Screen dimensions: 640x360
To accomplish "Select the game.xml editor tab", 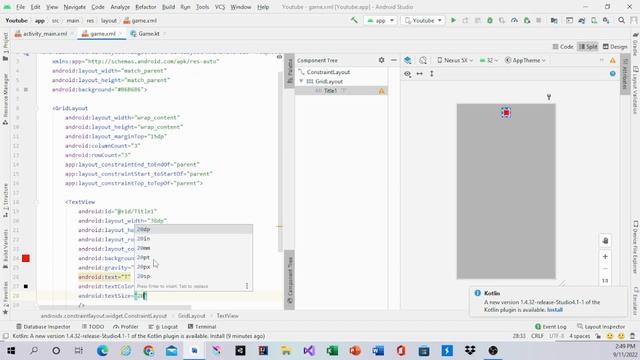I will [102, 34].
